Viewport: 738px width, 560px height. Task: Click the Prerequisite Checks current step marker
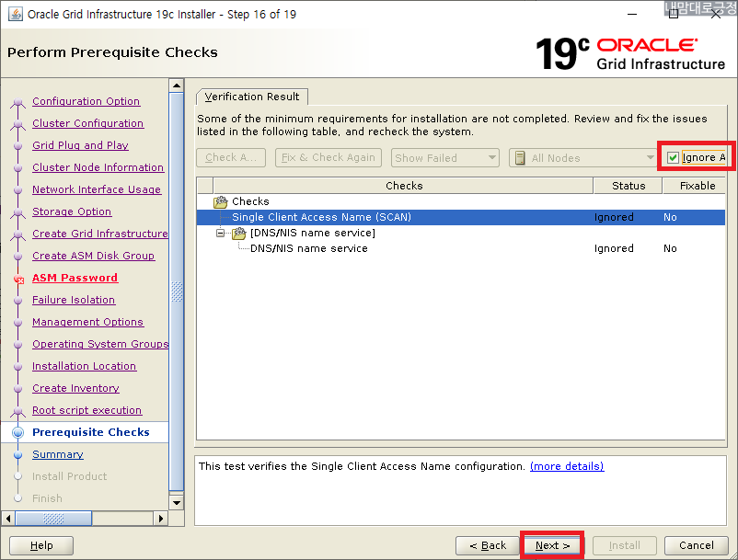(x=17, y=432)
